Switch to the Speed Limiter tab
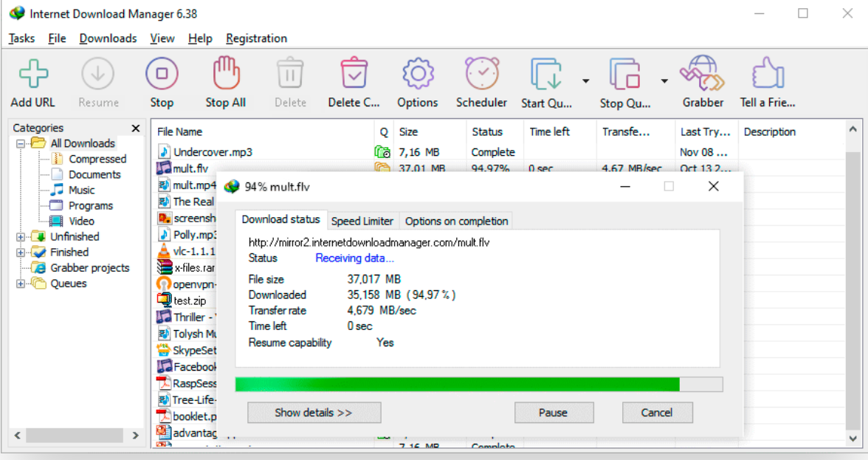The height and width of the screenshot is (460, 868). 362,220
